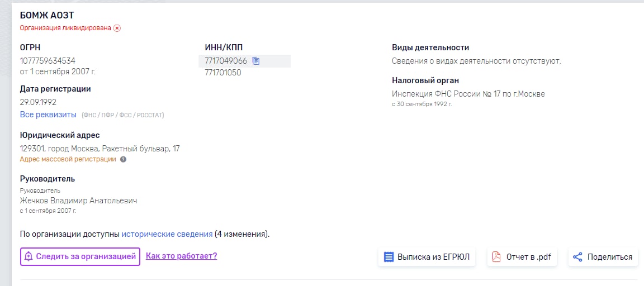Click the ЕГРЮЛ extract document icon
Viewport: 644px width, 286px height.
coord(389,258)
